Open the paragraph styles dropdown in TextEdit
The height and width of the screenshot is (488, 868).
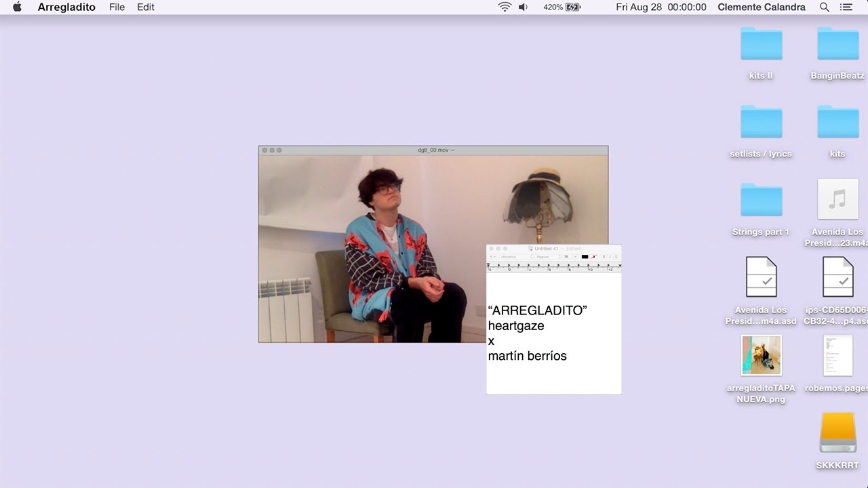492,257
